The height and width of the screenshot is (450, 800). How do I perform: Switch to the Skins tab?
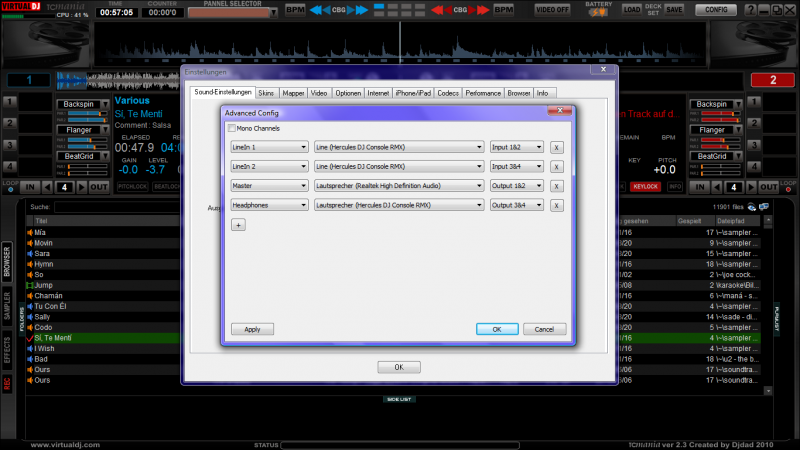point(266,93)
